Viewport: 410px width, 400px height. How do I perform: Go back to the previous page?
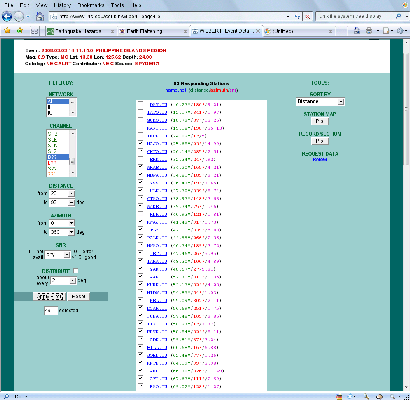click(x=7, y=16)
